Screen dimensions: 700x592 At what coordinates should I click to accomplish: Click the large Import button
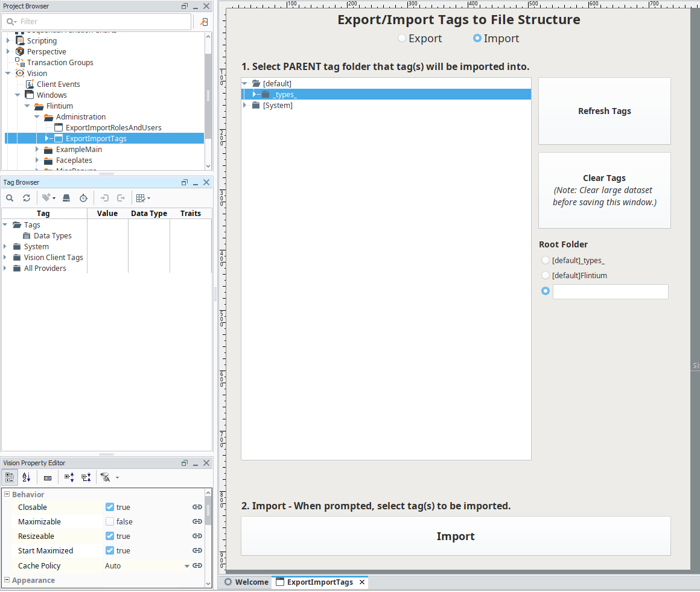tap(456, 536)
